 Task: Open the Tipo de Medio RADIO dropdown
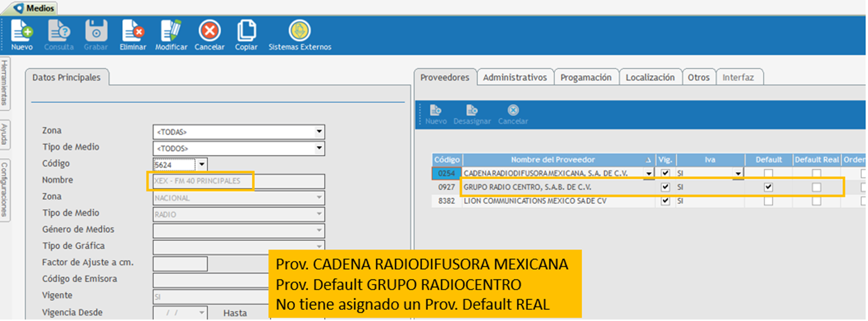coord(319,214)
